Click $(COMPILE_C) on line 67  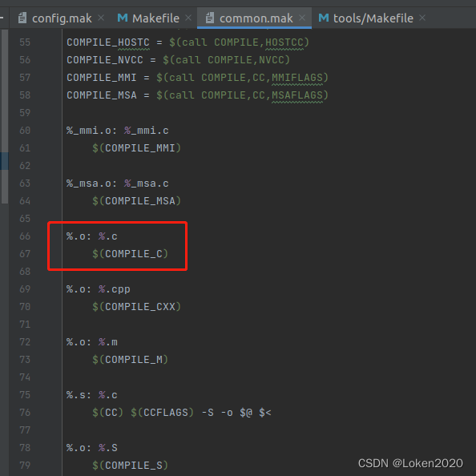[131, 254]
